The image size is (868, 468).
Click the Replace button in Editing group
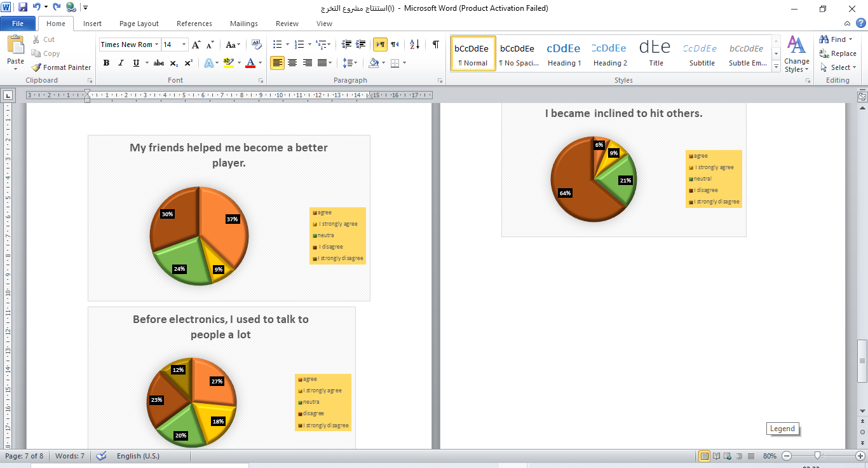(x=838, y=53)
